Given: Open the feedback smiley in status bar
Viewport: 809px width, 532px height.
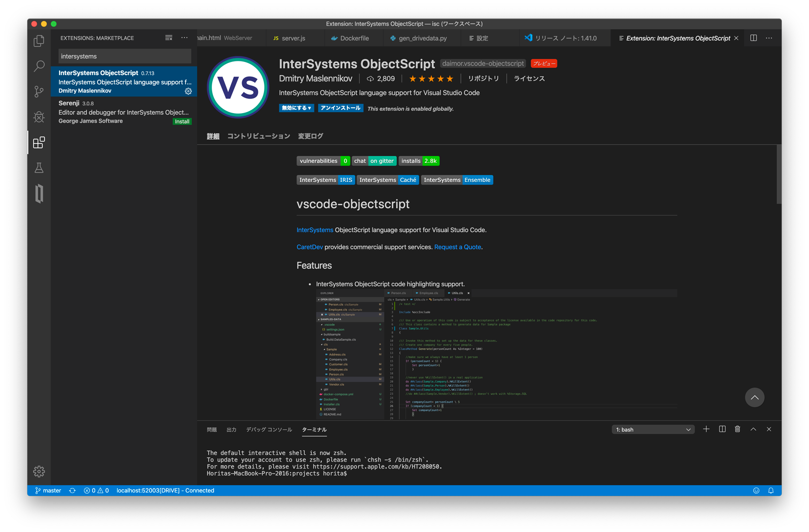Looking at the screenshot, I should click(756, 491).
